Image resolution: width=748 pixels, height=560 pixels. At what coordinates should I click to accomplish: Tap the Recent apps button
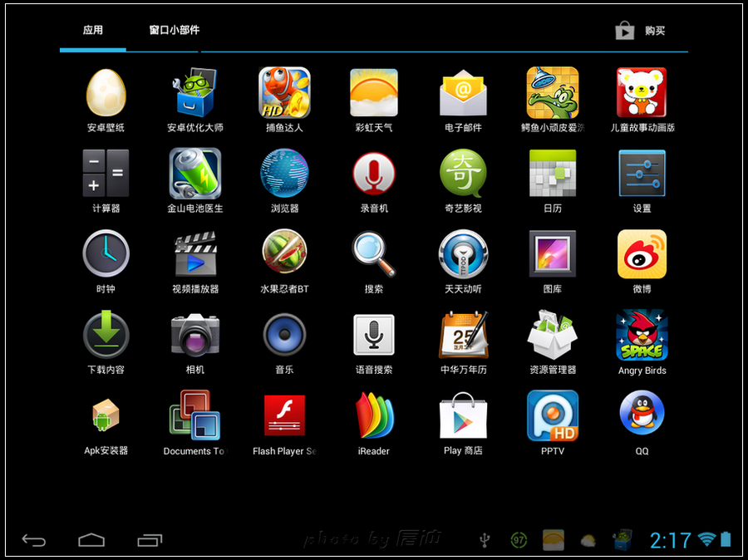(150, 540)
